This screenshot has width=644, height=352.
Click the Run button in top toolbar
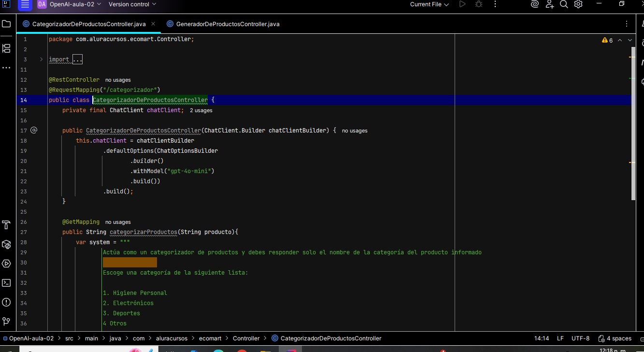click(462, 4)
